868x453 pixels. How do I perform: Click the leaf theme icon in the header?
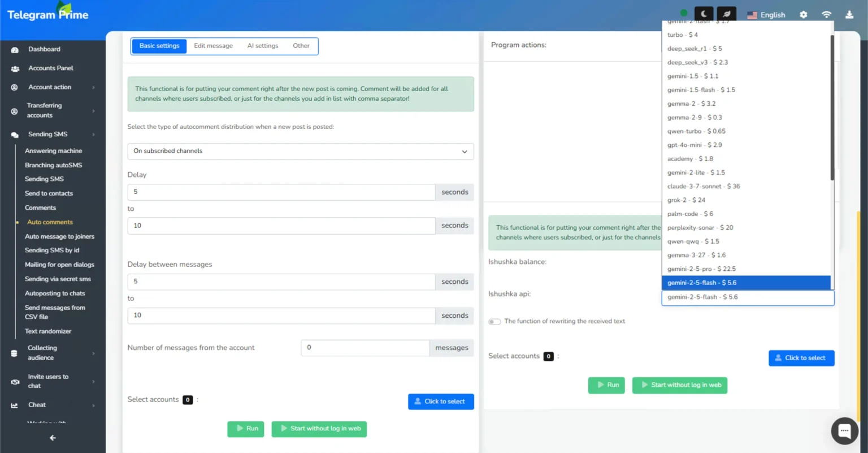(726, 13)
